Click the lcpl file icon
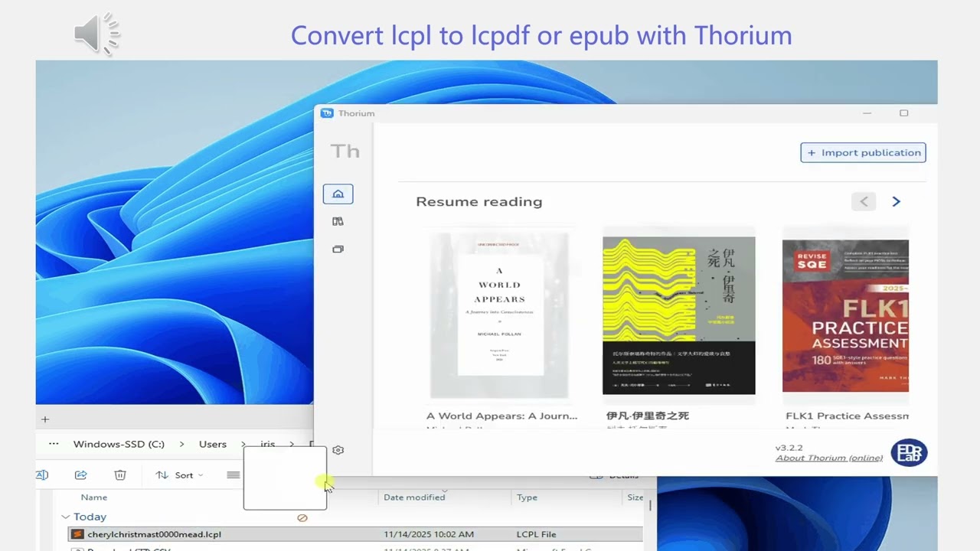 point(77,534)
